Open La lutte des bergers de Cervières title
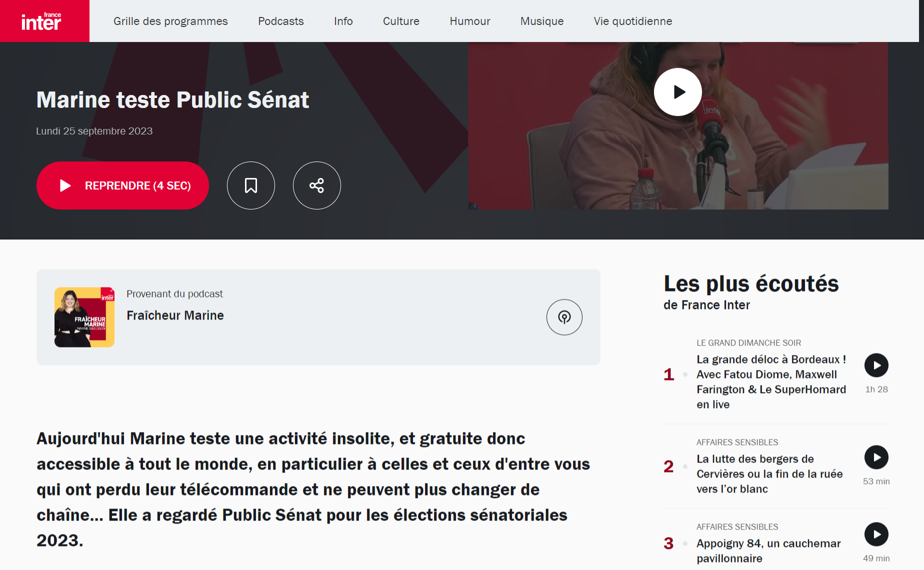The height and width of the screenshot is (570, 924). (770, 474)
